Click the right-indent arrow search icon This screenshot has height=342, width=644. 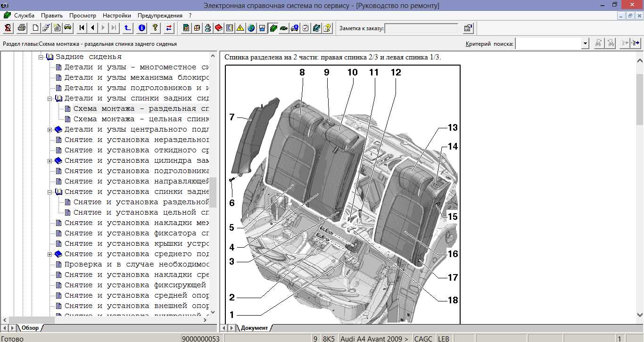[636, 43]
